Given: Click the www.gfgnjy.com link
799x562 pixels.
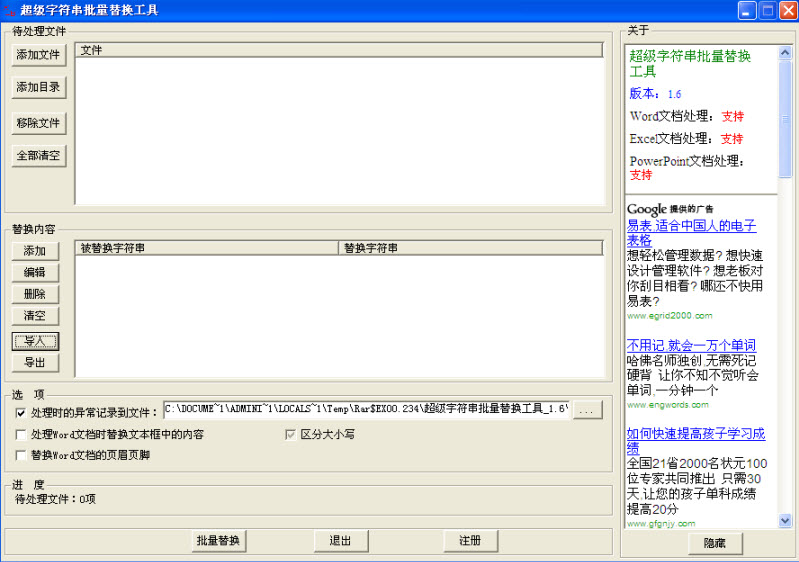Looking at the screenshot, I should pos(661,524).
